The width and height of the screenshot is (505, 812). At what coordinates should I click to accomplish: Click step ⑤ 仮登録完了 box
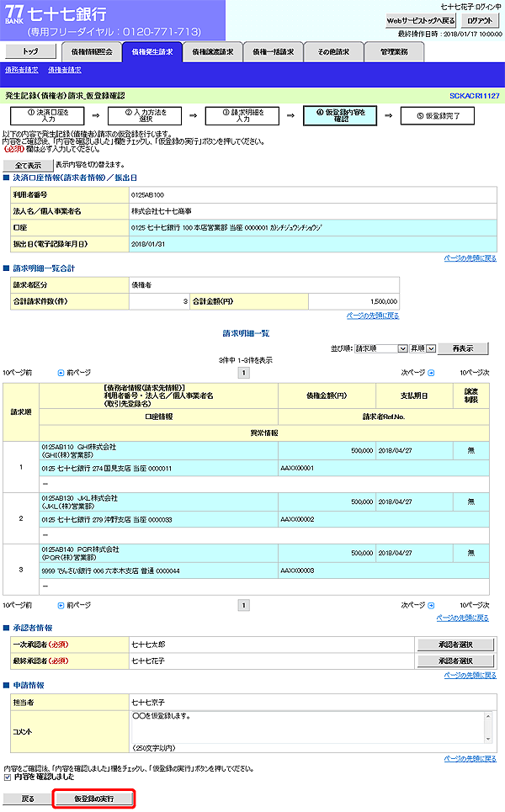[x=438, y=116]
